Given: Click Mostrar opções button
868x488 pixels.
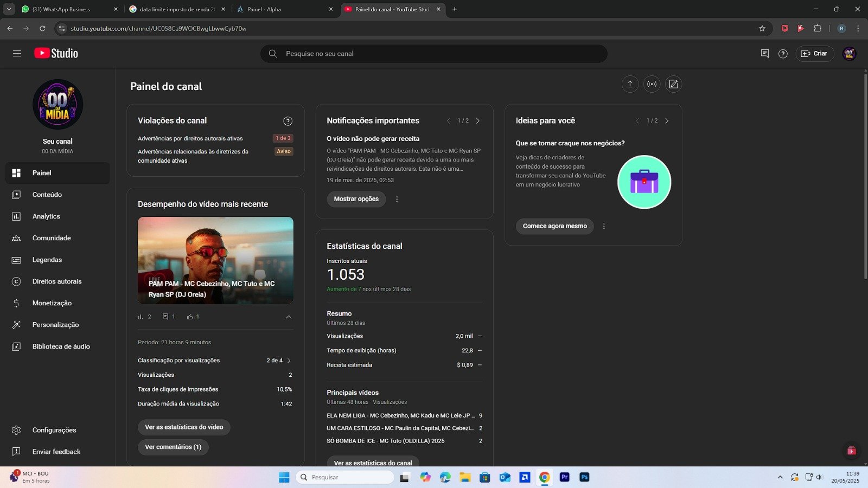Looking at the screenshot, I should click(x=356, y=199).
